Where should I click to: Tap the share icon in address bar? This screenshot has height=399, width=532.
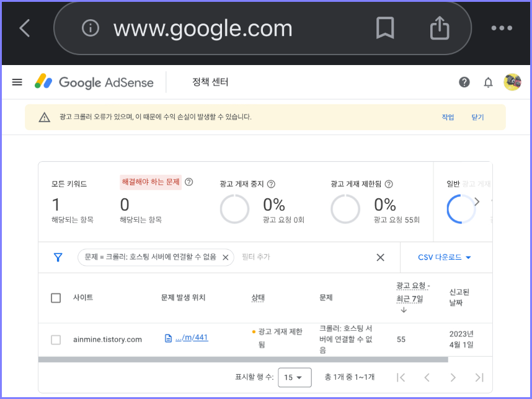click(x=440, y=28)
